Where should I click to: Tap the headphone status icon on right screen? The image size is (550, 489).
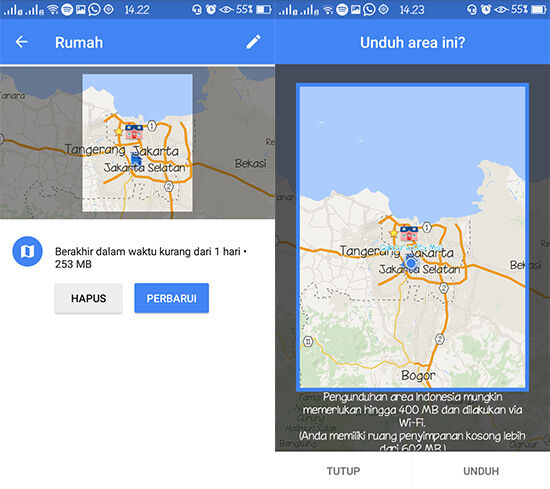[472, 9]
